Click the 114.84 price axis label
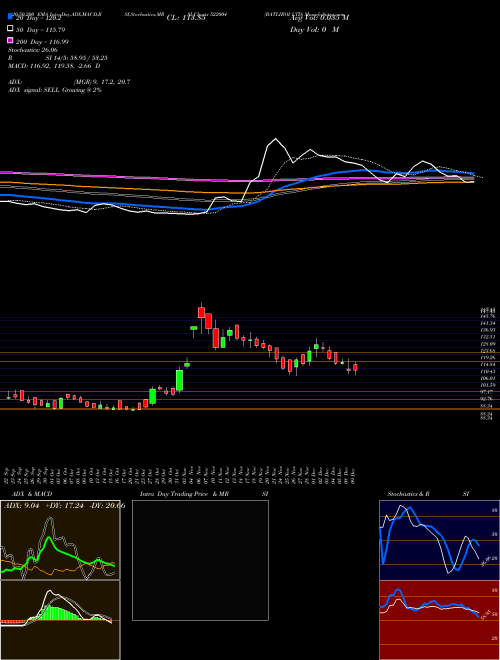The width and height of the screenshot is (500, 660). click(x=486, y=365)
